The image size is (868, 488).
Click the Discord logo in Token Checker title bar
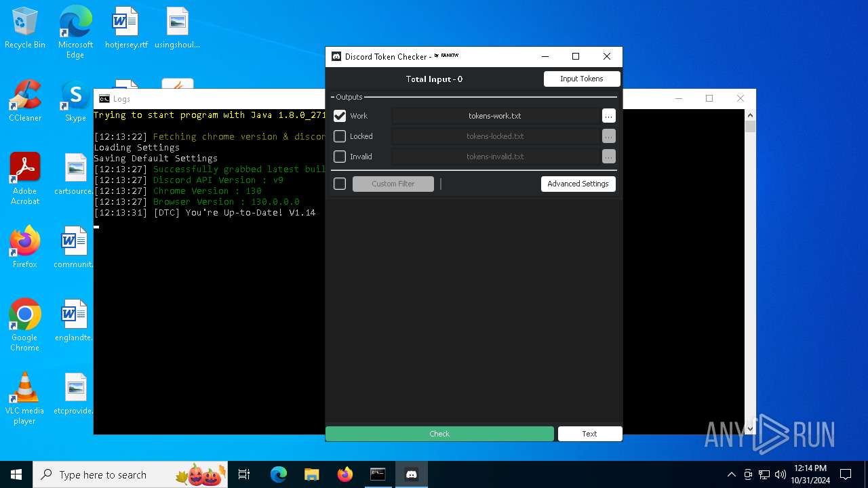tap(336, 56)
